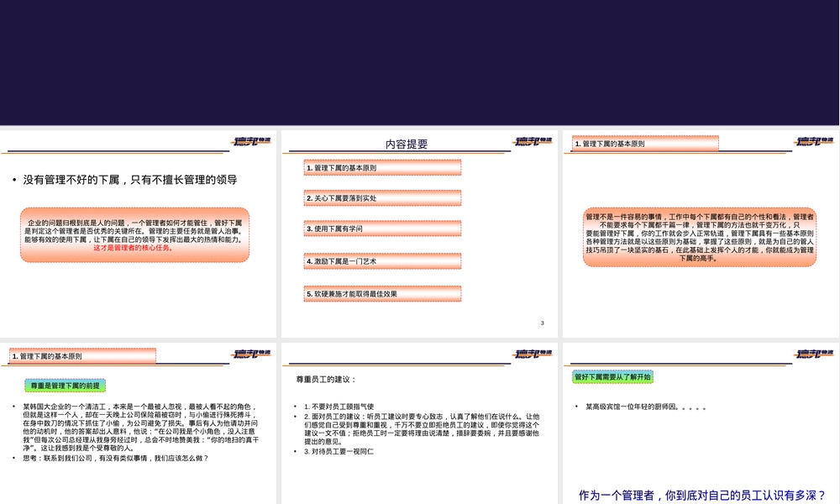
Task: Click the green label 尊重是管理下属的前提
Action: click(65, 386)
